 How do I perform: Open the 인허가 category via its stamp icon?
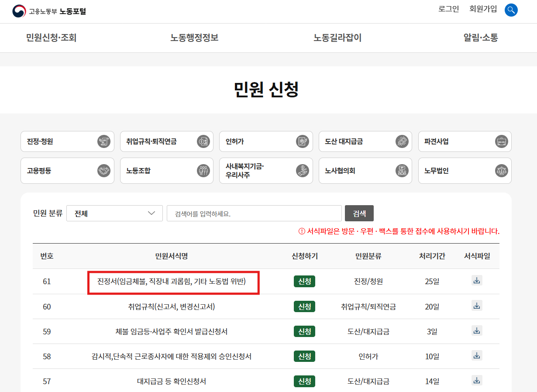(303, 141)
